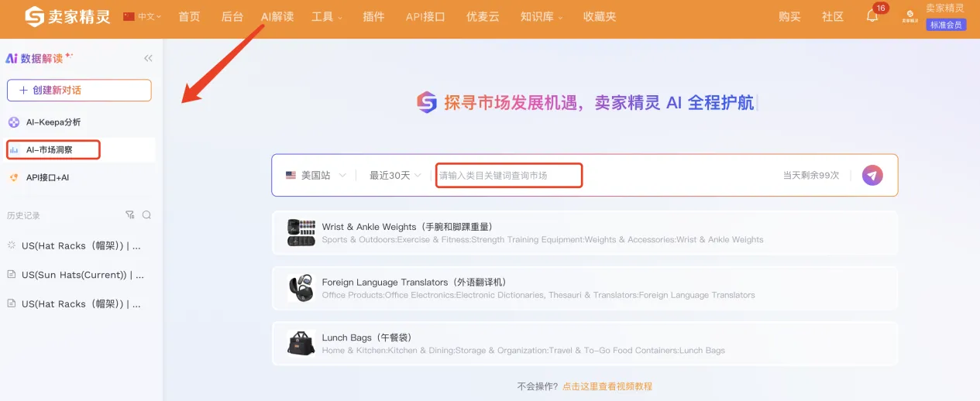Click the Lunch Bags product thumbnail

click(x=301, y=343)
